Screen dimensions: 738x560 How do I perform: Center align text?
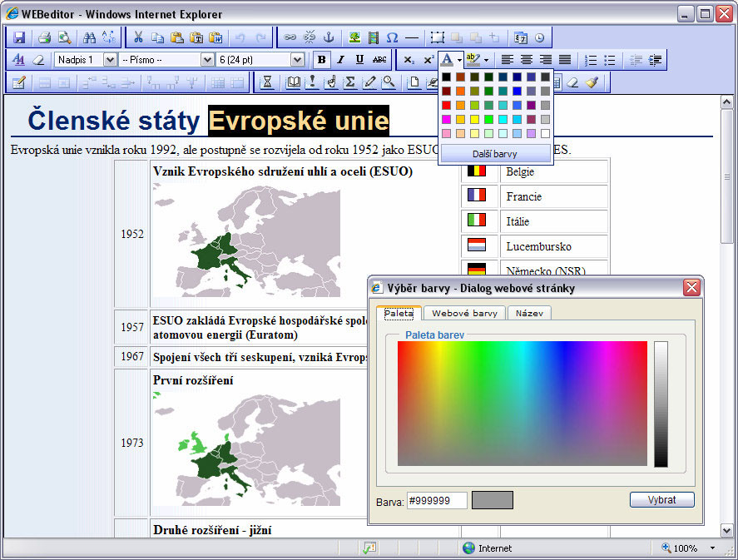pyautogui.click(x=526, y=60)
